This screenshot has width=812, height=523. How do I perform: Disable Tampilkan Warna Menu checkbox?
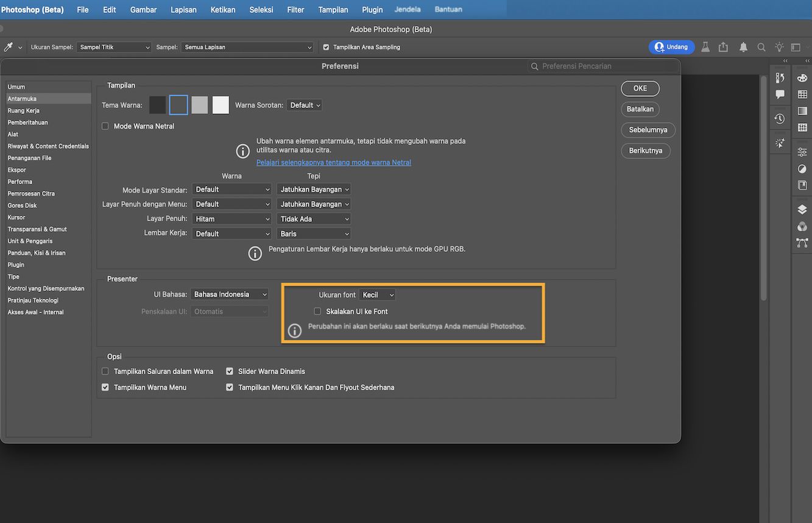click(105, 386)
